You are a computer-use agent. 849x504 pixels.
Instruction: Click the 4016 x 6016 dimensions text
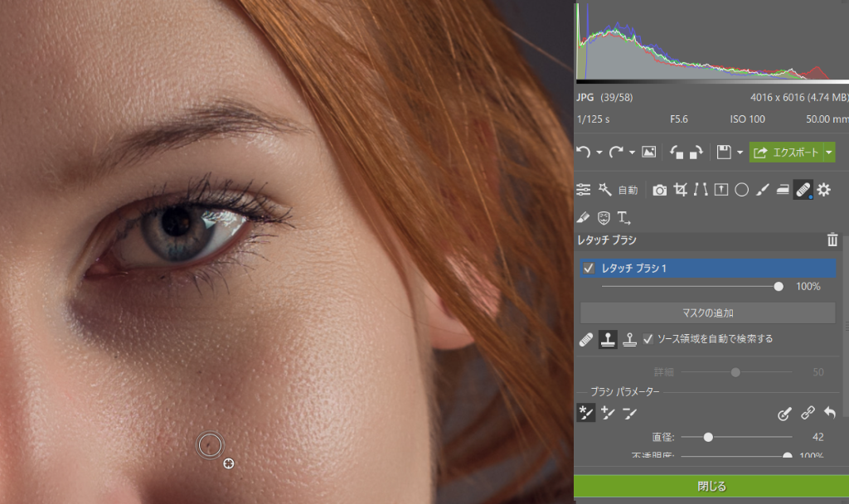777,98
